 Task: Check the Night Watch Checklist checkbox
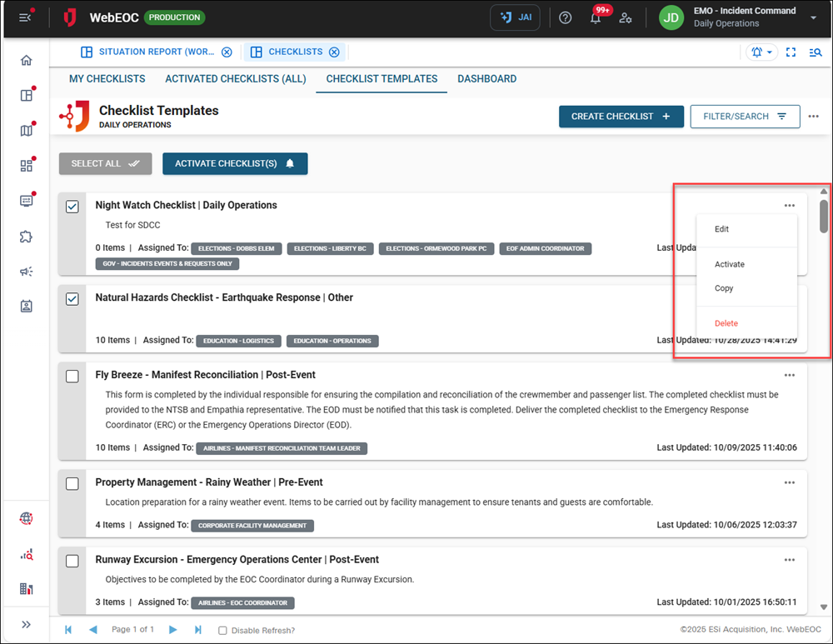point(72,206)
